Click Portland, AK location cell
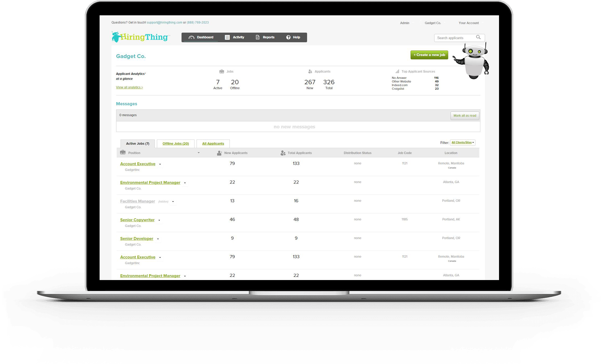Image resolution: width=603 pixels, height=364 pixels. coord(451,219)
